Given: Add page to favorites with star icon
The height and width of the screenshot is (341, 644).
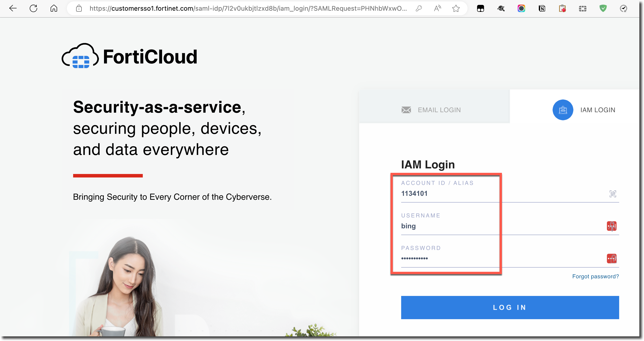Looking at the screenshot, I should [456, 9].
